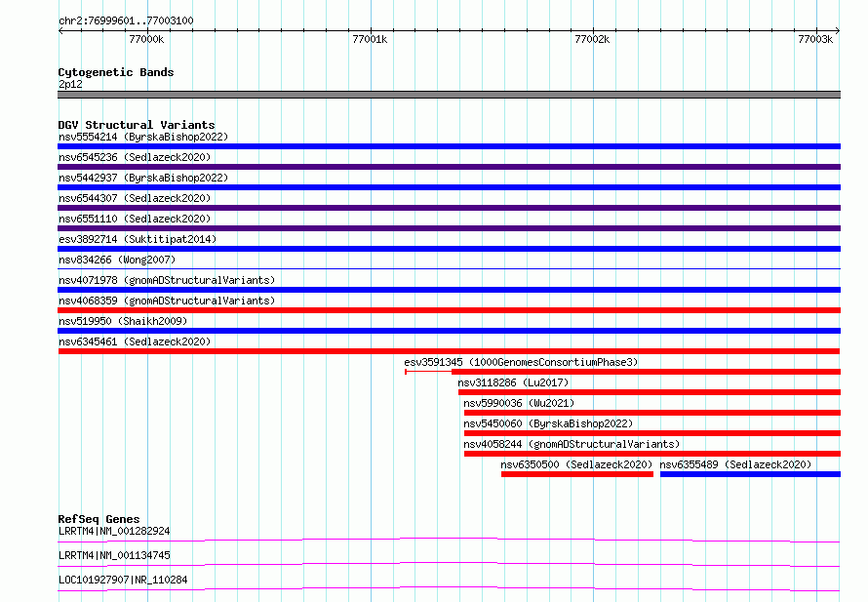Select the blue bar under nsv5442937
This screenshot has width=868, height=602.
[449, 187]
